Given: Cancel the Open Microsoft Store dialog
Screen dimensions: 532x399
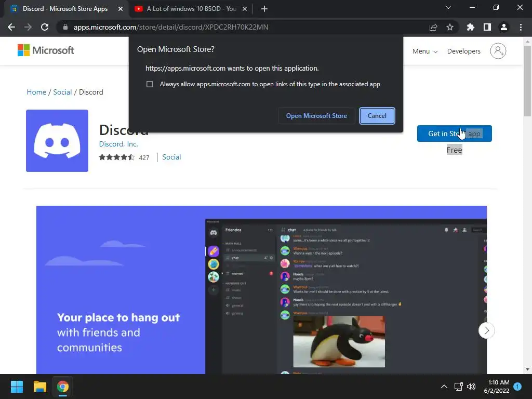Looking at the screenshot, I should (377, 116).
